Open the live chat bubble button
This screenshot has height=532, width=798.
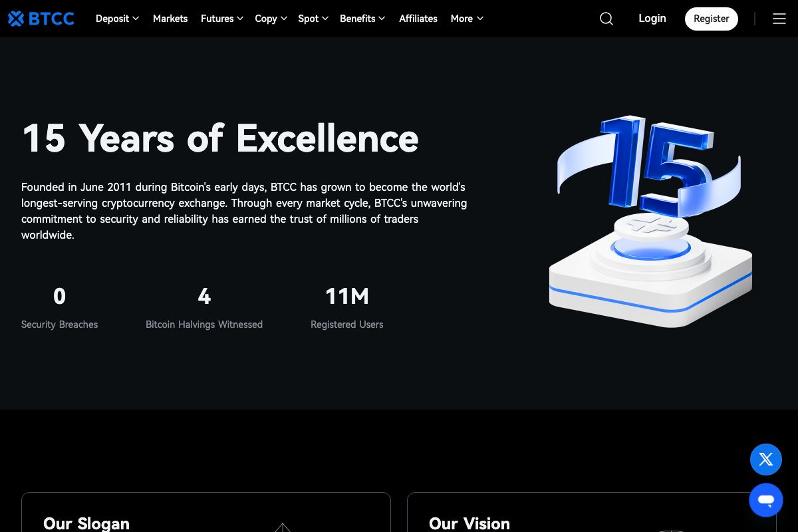[x=766, y=500]
